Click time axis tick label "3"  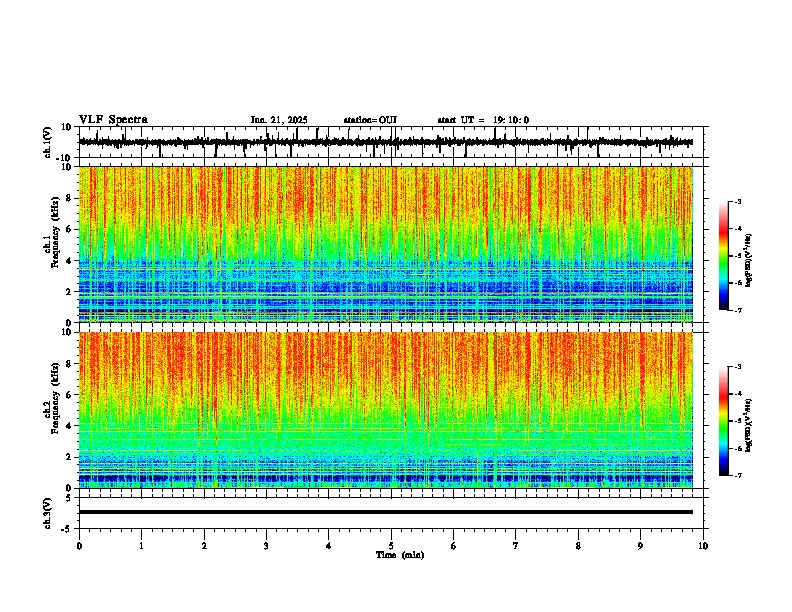point(266,546)
